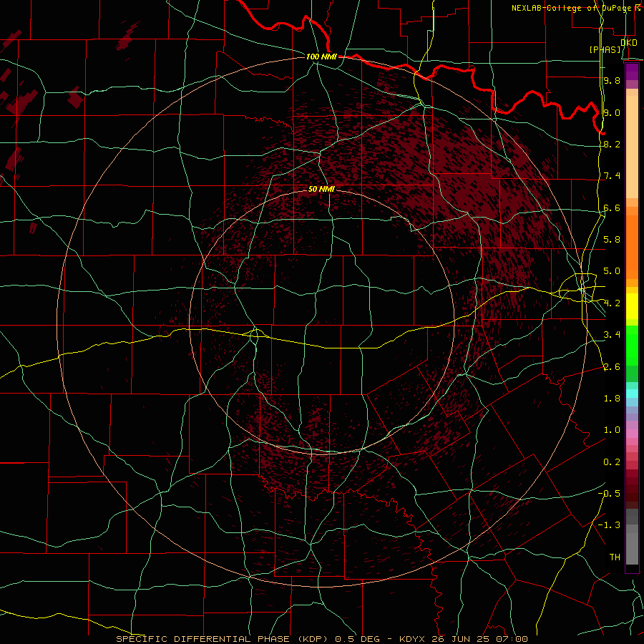Image resolution: width=644 pixels, height=644 pixels.
Task: Pick the pink segment of the color bar
Action: point(632,434)
